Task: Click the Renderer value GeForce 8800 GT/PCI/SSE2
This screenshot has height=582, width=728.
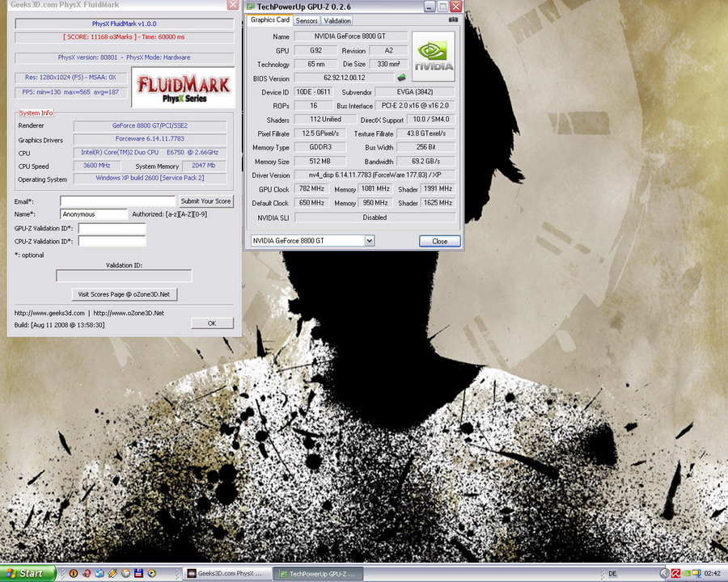Action: tap(150, 125)
